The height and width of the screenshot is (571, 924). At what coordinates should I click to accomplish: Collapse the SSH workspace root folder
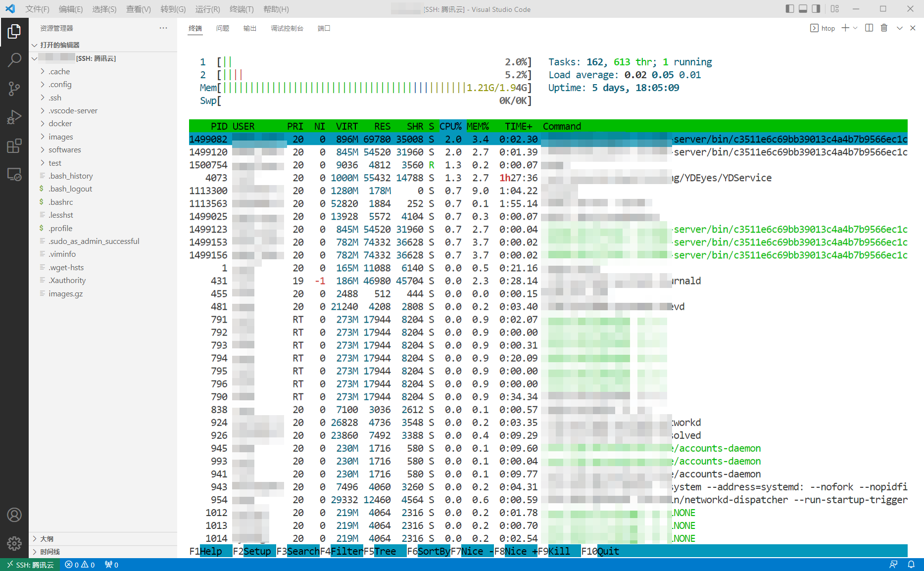pyautogui.click(x=103, y=58)
